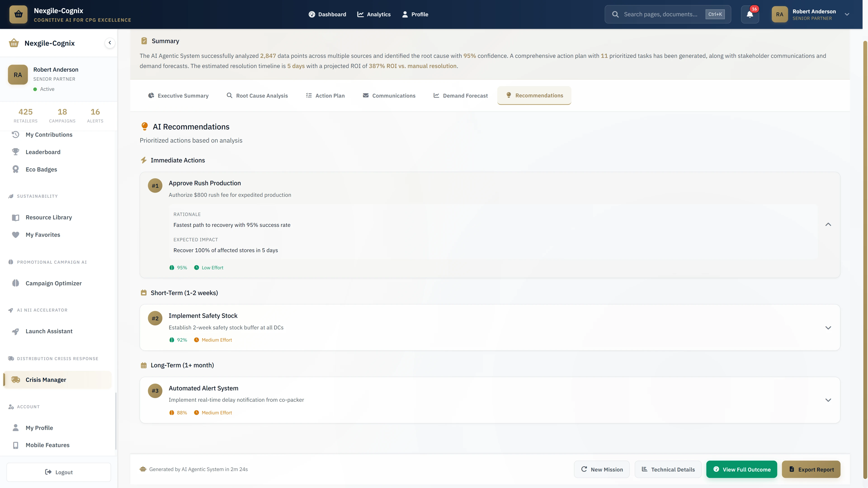View the Leaderboard
This screenshot has height=488, width=868.
coord(43,152)
